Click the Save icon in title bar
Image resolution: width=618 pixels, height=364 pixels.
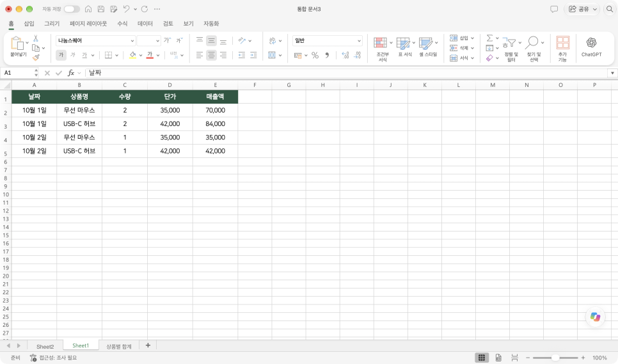101,9
